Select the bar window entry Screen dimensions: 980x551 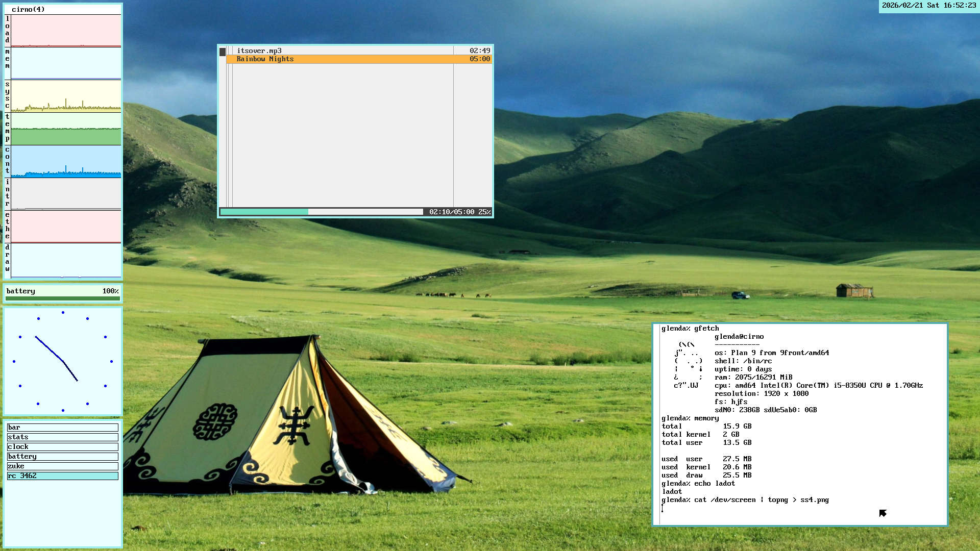coord(62,428)
